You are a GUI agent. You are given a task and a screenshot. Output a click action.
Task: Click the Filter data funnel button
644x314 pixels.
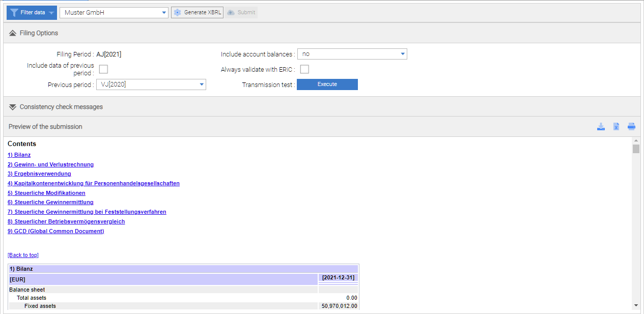coord(32,12)
